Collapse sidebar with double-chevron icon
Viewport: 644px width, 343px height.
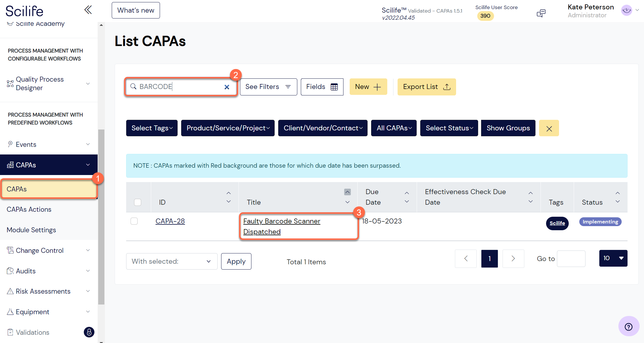tap(88, 10)
